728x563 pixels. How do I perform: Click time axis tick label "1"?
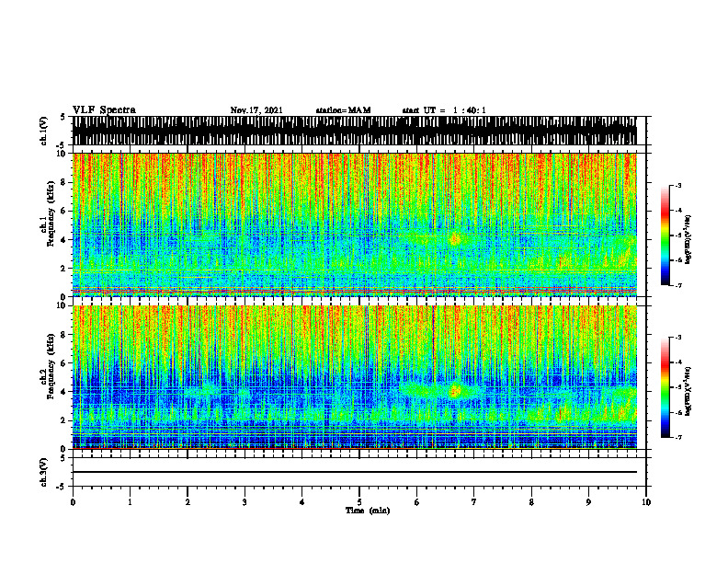click(130, 502)
